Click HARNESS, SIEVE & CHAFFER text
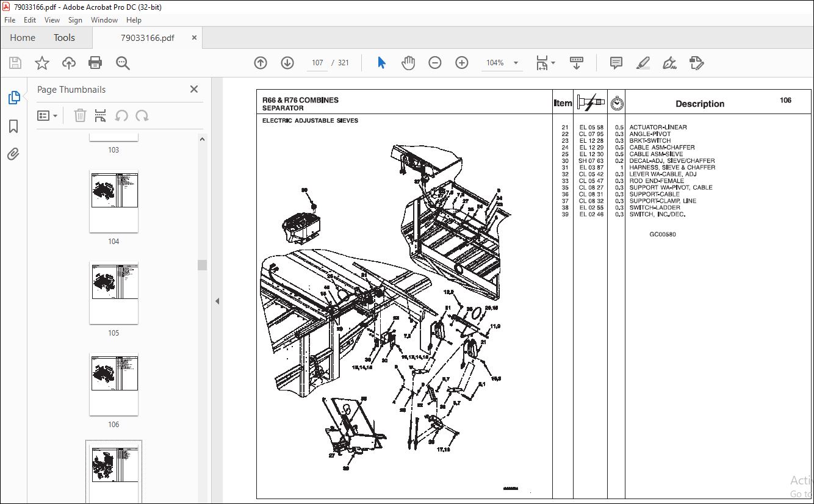This screenshot has width=814, height=504. (x=672, y=167)
